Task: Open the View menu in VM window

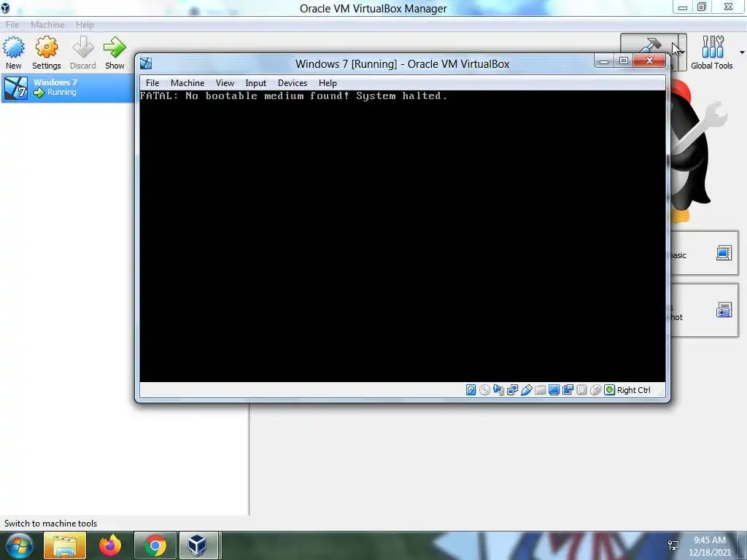Action: [x=225, y=83]
